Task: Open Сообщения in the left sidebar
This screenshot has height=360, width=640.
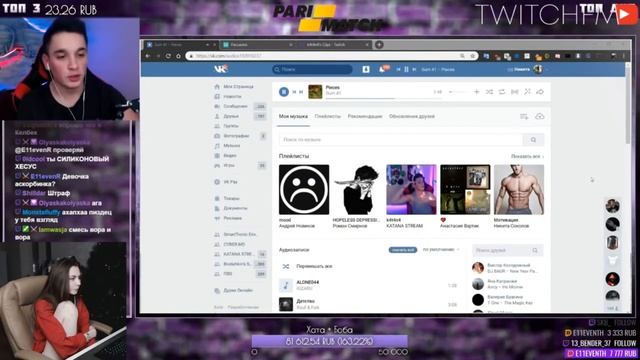Action: (235, 106)
